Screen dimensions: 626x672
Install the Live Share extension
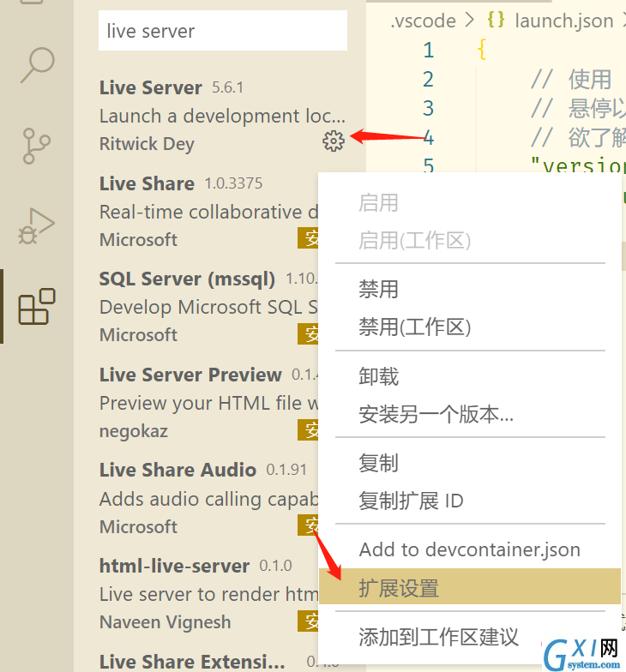pyautogui.click(x=309, y=238)
